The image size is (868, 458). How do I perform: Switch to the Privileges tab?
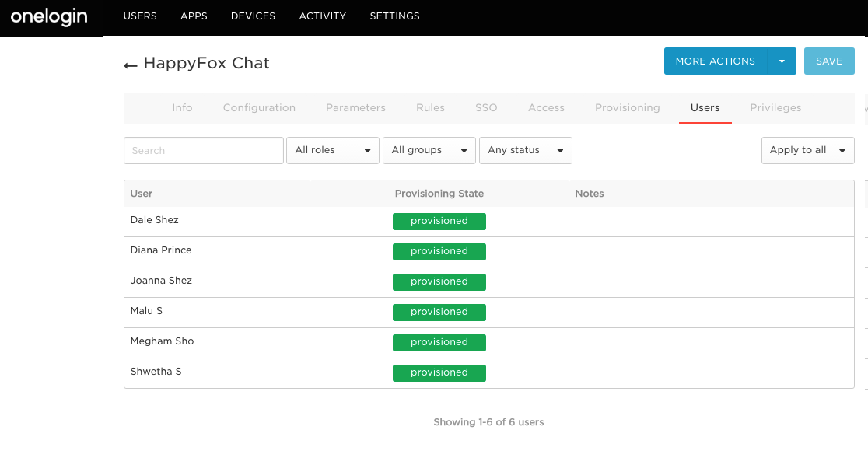pos(775,108)
